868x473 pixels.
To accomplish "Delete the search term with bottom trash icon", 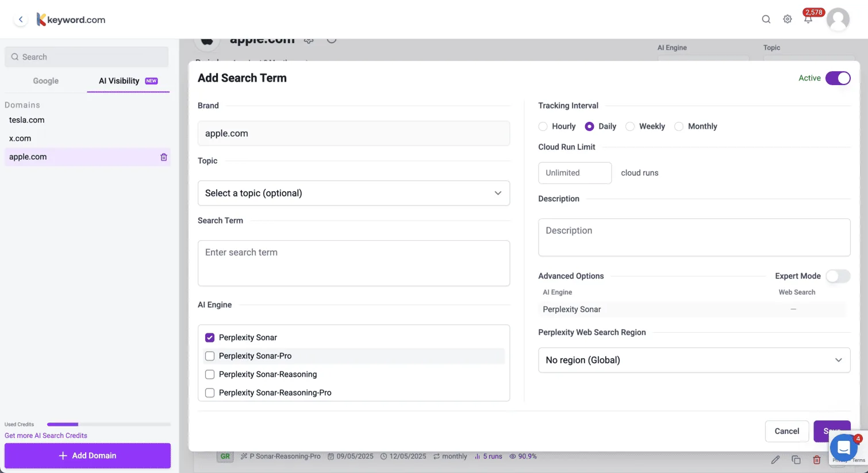I will click(816, 459).
